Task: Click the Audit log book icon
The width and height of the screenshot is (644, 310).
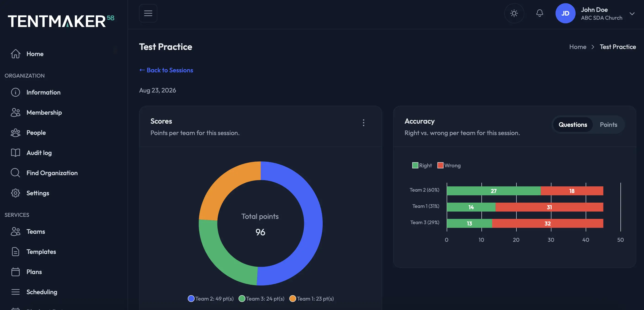Action: coord(16,153)
